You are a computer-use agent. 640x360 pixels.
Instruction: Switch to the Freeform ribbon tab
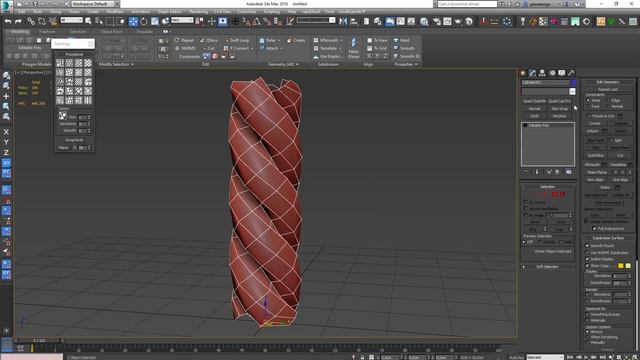47,31
